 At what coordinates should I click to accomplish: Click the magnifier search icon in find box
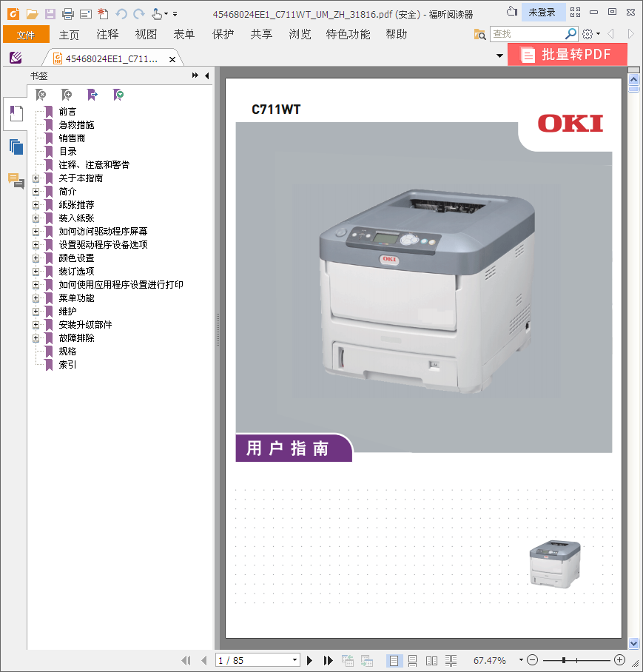pyautogui.click(x=570, y=33)
